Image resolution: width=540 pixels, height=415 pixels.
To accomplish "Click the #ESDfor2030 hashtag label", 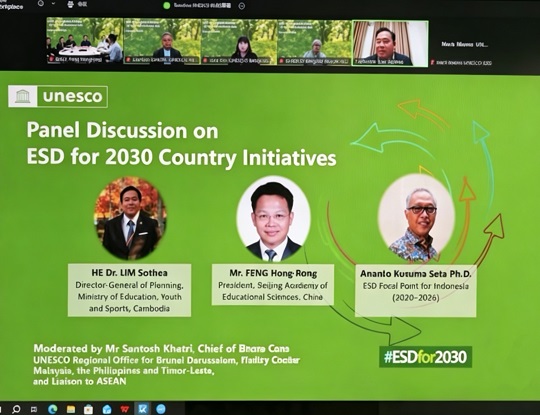I will point(426,357).
